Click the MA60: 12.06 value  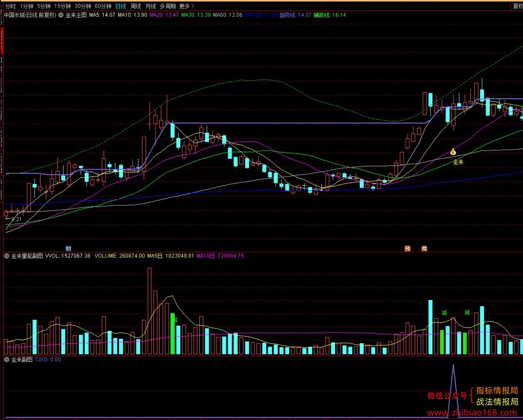(228, 15)
